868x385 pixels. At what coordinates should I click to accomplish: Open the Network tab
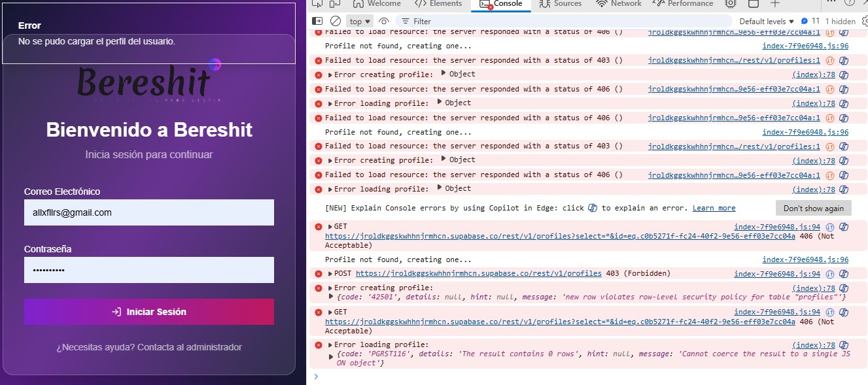pos(619,3)
